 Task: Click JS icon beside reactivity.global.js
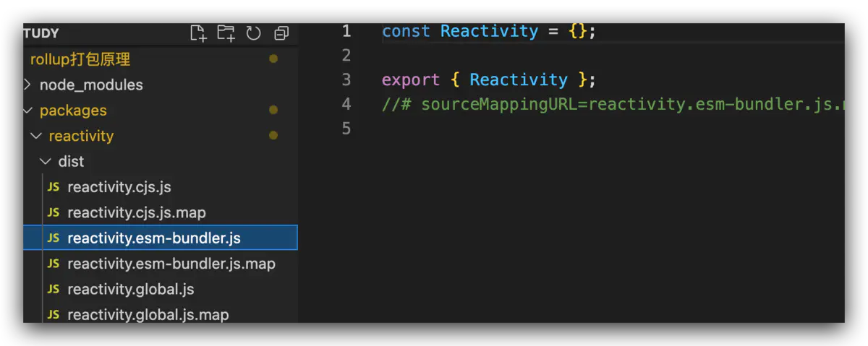(54, 289)
